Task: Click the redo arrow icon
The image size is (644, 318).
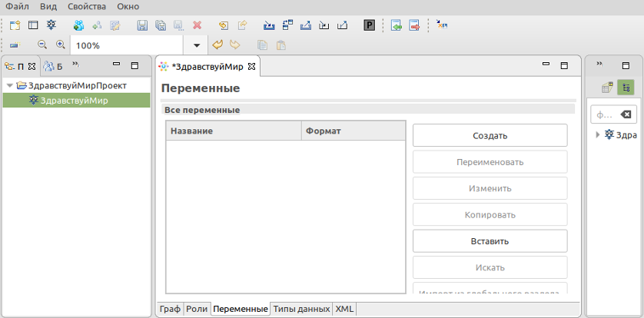Action: coord(235,45)
